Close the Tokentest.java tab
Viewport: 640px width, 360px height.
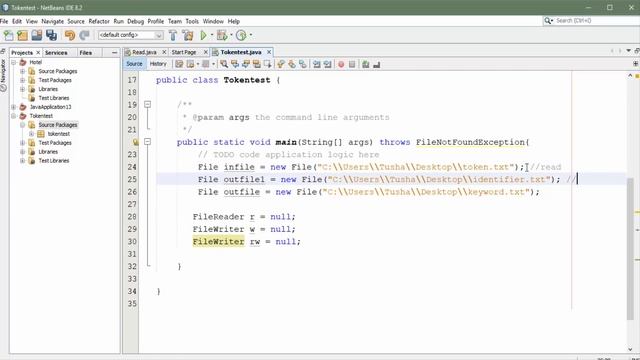(x=269, y=52)
